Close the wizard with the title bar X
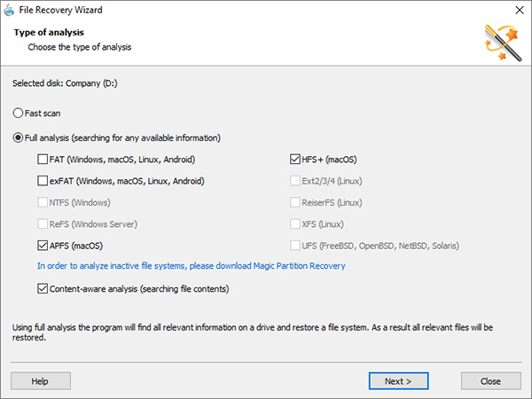Image resolution: width=532 pixels, height=399 pixels. (520, 10)
